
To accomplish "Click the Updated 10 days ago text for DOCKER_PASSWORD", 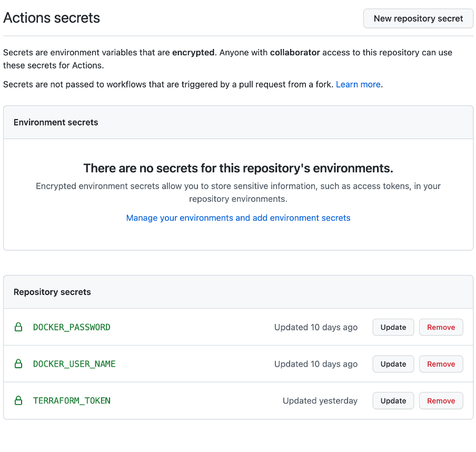I will [315, 327].
